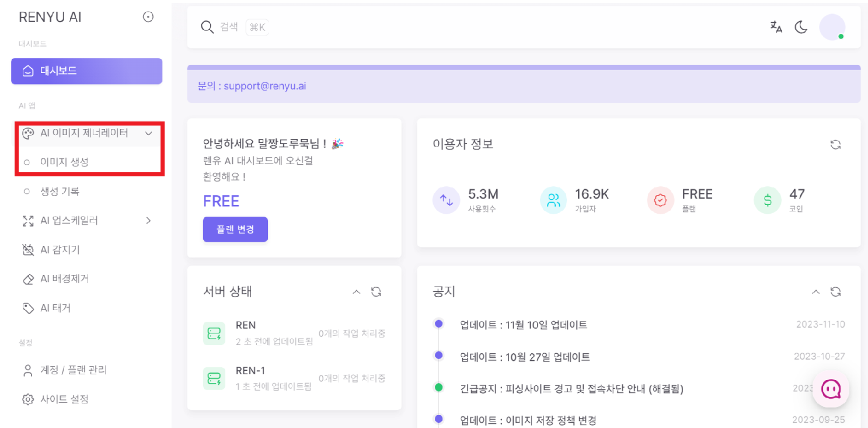The image size is (868, 428).
Task: Collapse the 서버 상태 panel
Action: point(356,291)
